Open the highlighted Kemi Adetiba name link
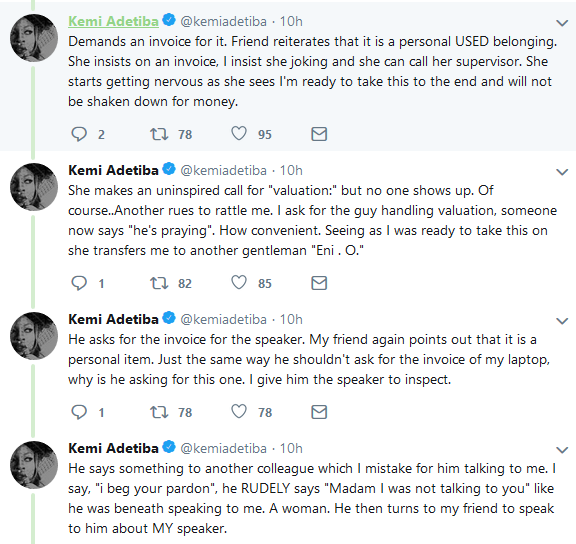 113,22
